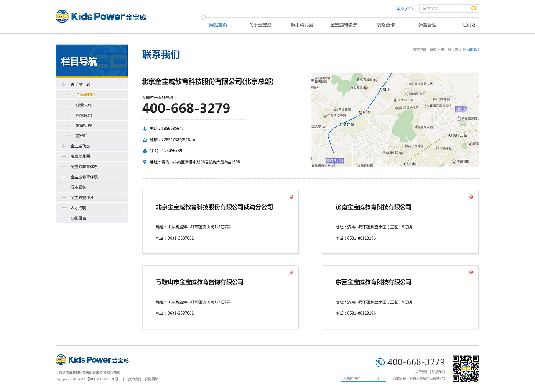Click the 栏目导航 sidebar header
The height and width of the screenshot is (392, 535).
pyautogui.click(x=92, y=61)
